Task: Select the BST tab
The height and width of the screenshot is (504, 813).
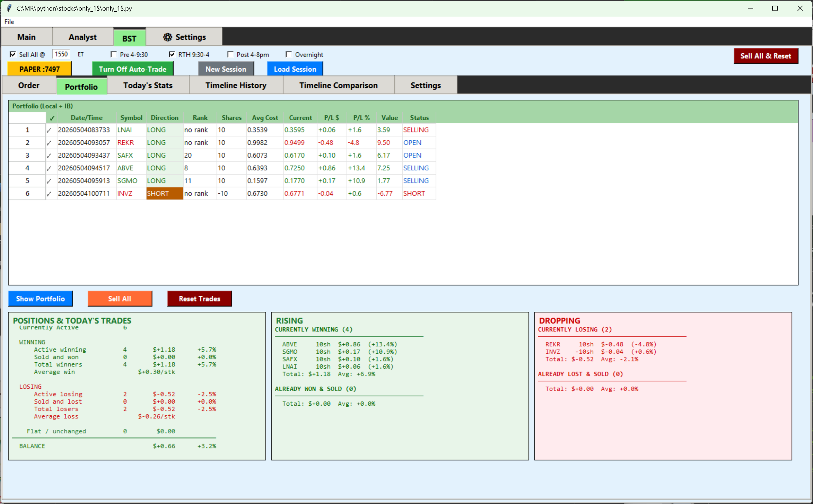Action: click(129, 38)
